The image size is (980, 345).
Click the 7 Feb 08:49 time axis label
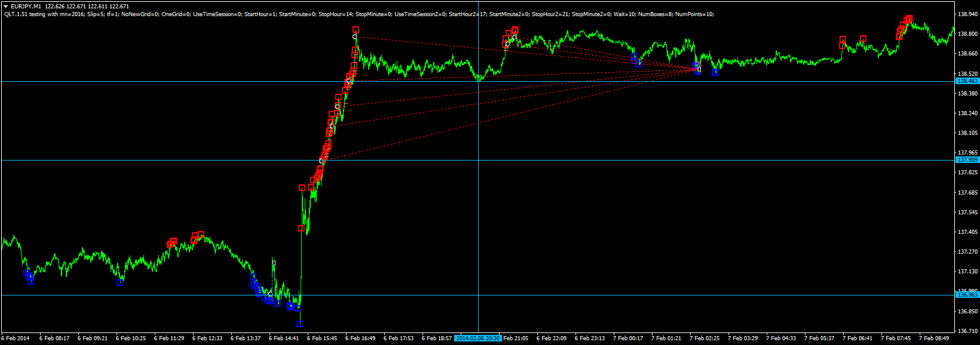point(934,338)
